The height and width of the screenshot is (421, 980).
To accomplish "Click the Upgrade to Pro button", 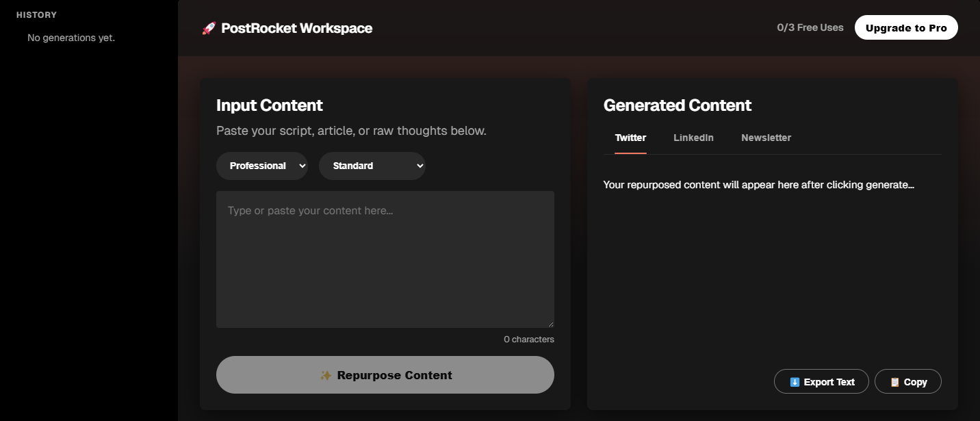I will 906,28.
